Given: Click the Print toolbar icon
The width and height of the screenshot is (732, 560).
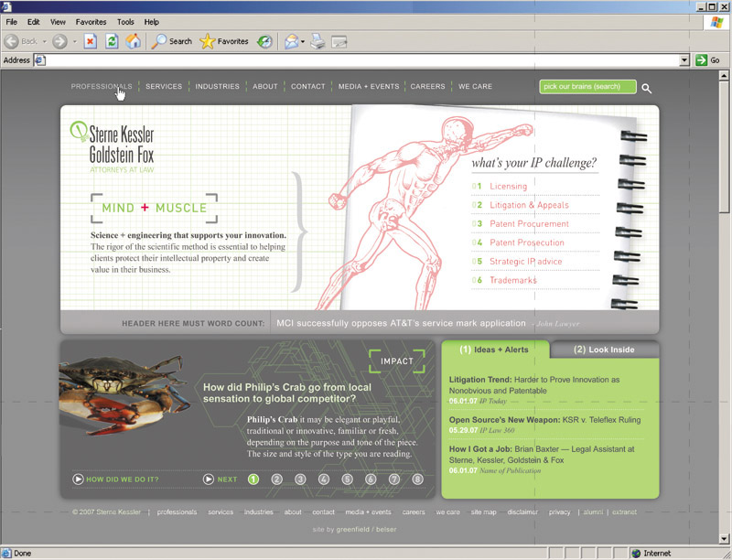Looking at the screenshot, I should (x=318, y=41).
